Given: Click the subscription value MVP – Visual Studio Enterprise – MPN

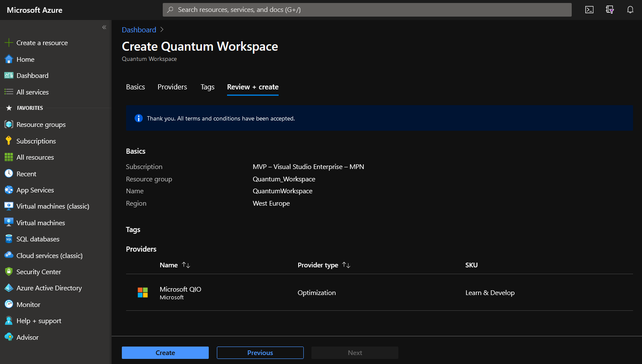Looking at the screenshot, I should point(308,166).
